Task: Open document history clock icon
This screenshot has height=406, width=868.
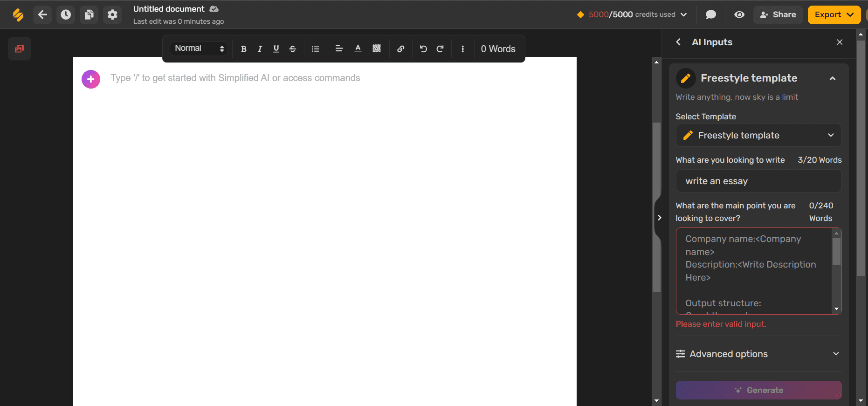Action: pos(66,15)
